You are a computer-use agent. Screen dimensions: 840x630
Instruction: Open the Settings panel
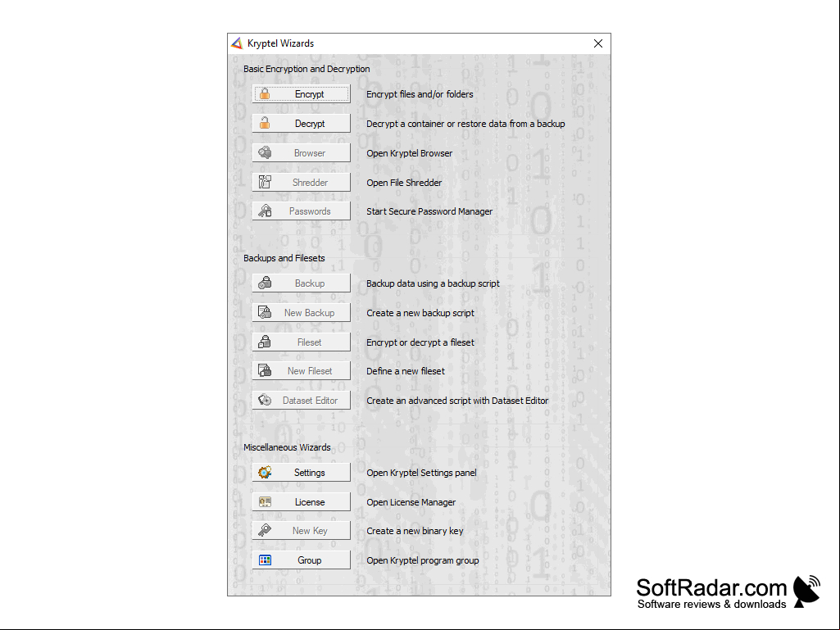301,473
